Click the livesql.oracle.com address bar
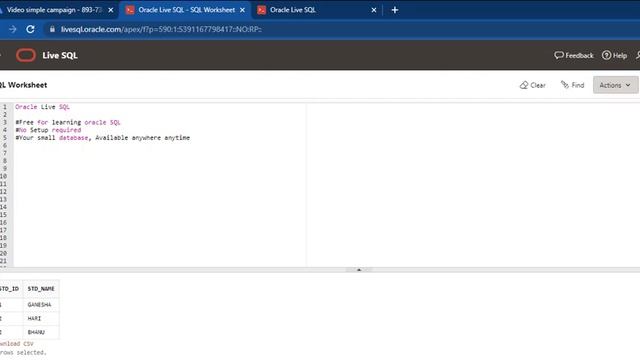 point(161,29)
